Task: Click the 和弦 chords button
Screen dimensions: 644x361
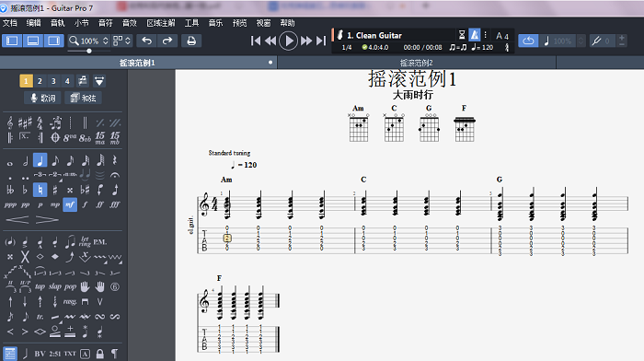Action: 84,98
